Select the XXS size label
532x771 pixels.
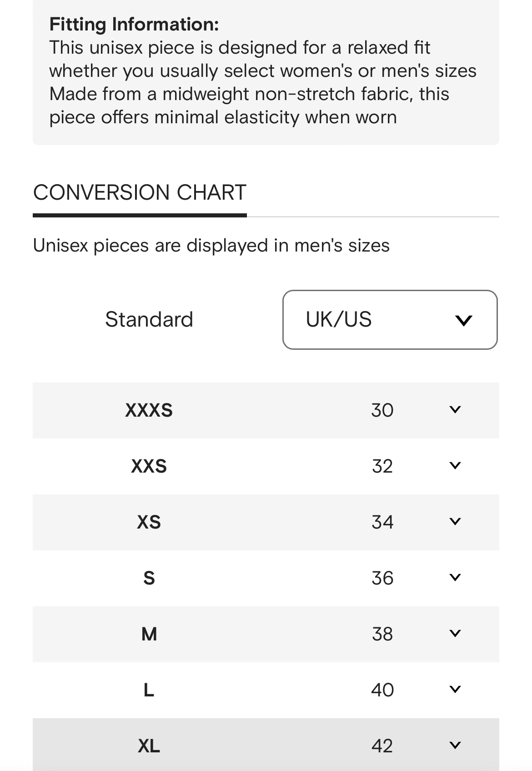tap(149, 466)
